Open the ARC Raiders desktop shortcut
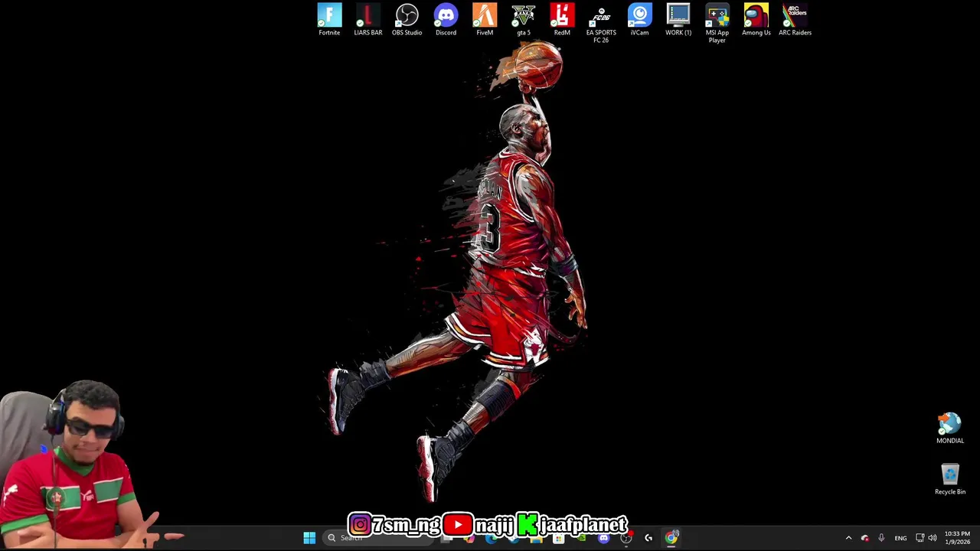Screen dimensions: 980x551 [795, 20]
